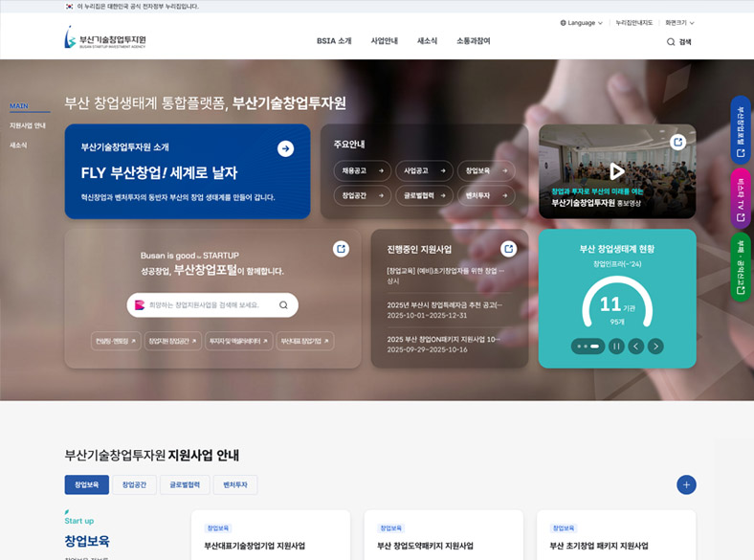
Task: Click the magnifier icon in the startup search box
Action: (x=283, y=305)
